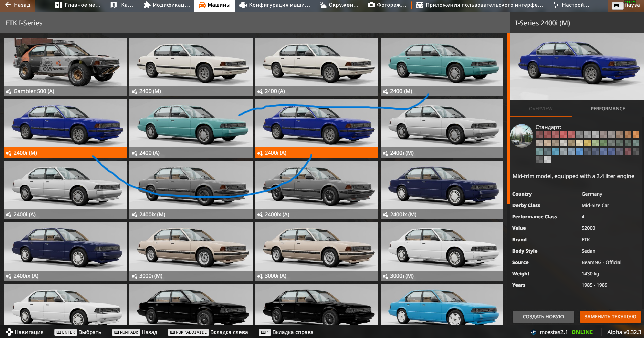
Task: Click the green ONLINE status text
Action: (582, 332)
